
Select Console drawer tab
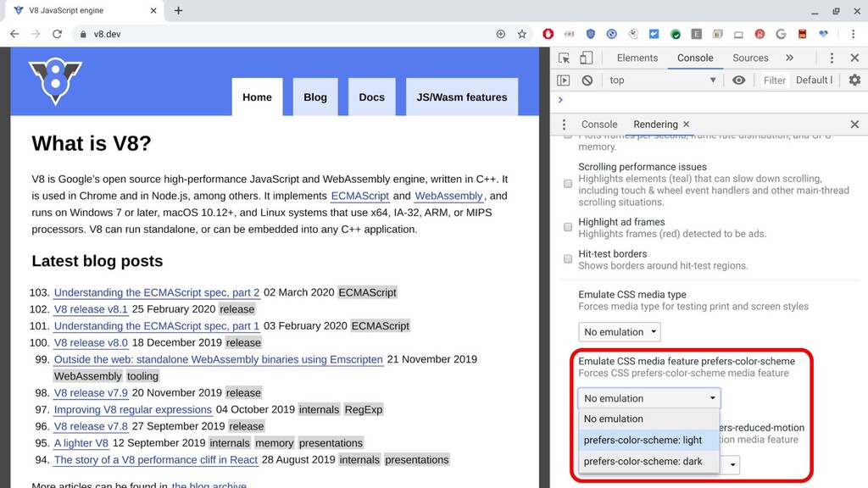(x=599, y=125)
